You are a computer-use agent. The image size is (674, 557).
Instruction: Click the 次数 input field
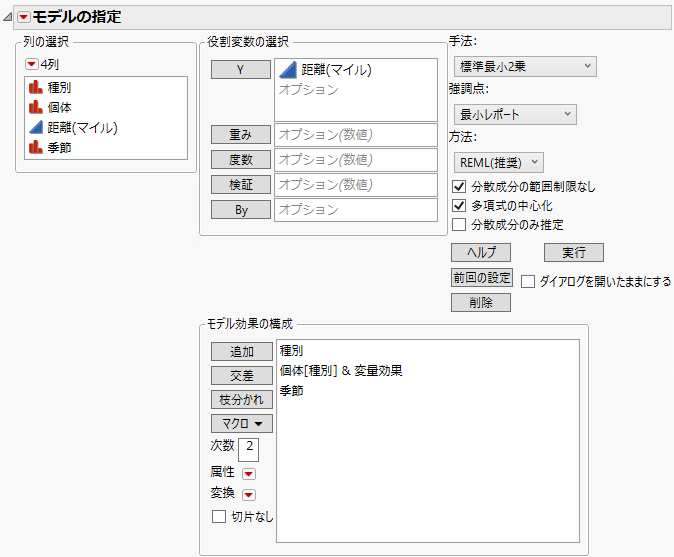pyautogui.click(x=249, y=449)
